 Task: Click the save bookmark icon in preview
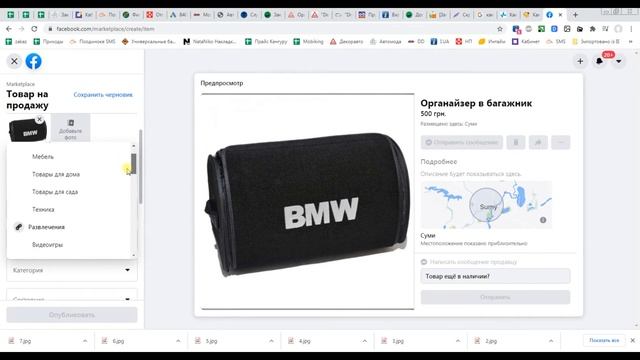click(516, 142)
